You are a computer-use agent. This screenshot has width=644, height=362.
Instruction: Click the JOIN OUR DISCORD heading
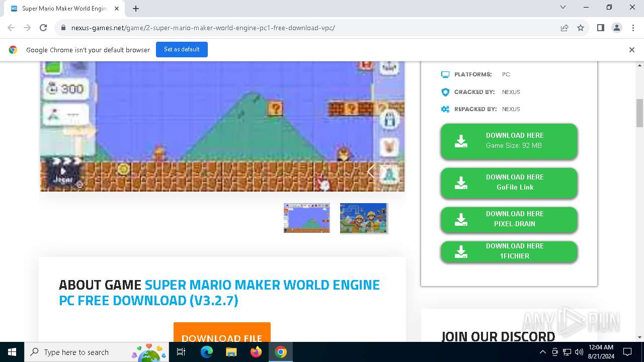[x=498, y=336]
